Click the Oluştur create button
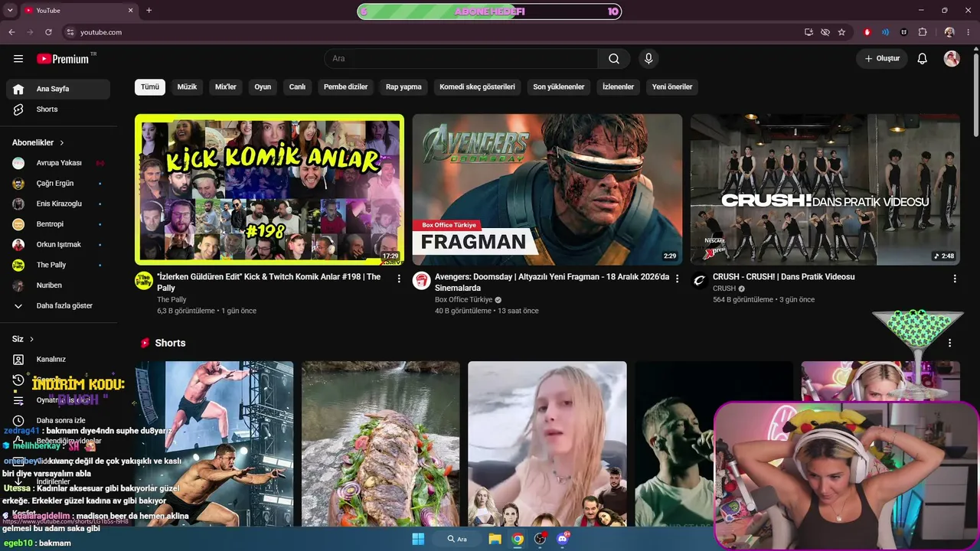The image size is (980, 551). (882, 59)
